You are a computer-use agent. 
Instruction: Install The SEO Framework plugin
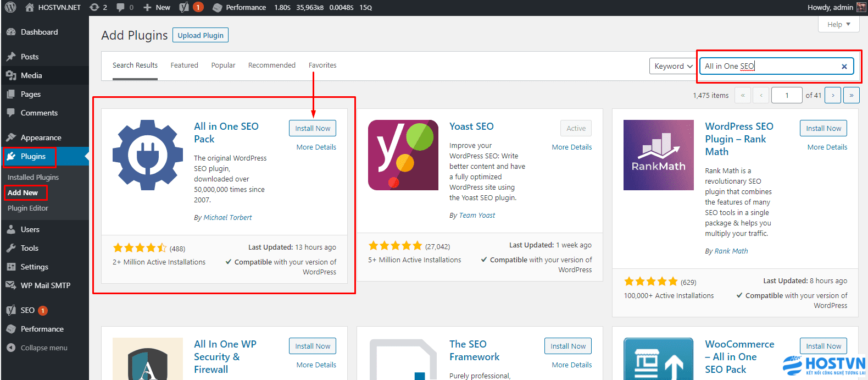click(568, 346)
